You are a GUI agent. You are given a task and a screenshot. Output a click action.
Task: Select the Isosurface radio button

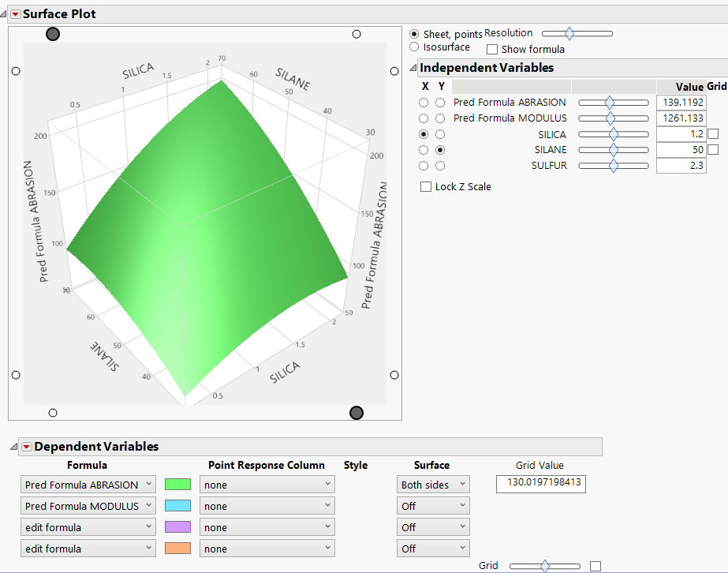tap(414, 47)
